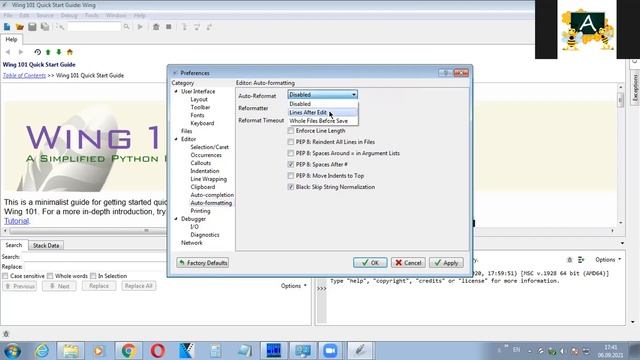Click the toolbar search magnifier icon
The width and height of the screenshot is (640, 360).
(127, 27)
